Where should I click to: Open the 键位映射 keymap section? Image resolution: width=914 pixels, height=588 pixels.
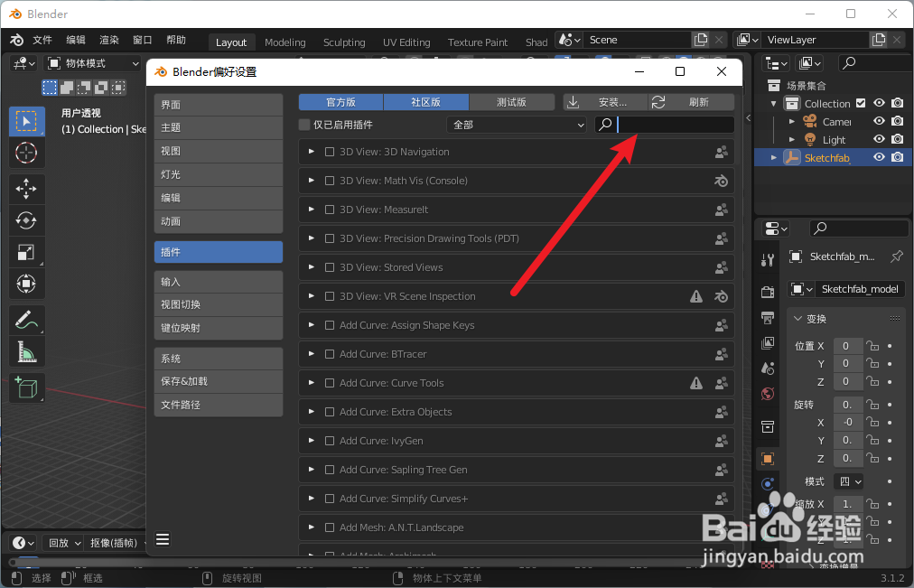[x=218, y=328]
